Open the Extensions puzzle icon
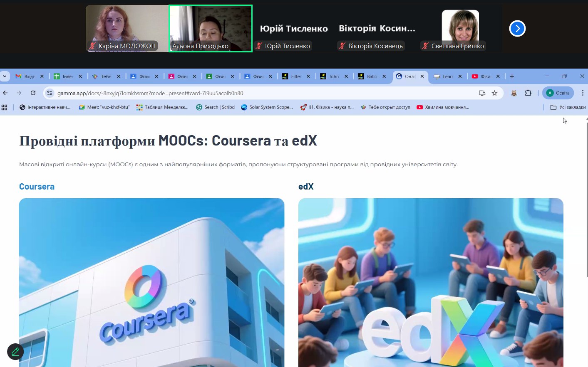The image size is (588, 367). point(528,93)
